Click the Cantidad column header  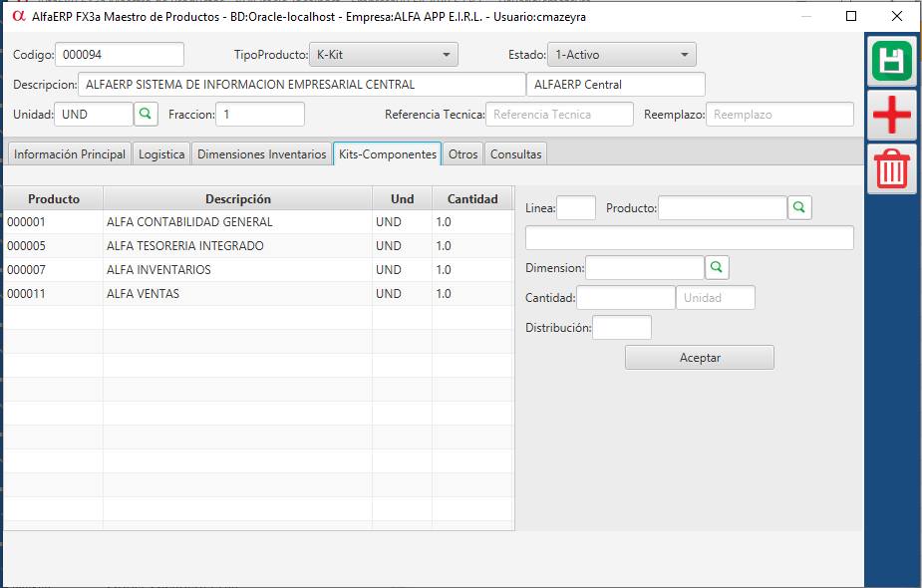471,199
